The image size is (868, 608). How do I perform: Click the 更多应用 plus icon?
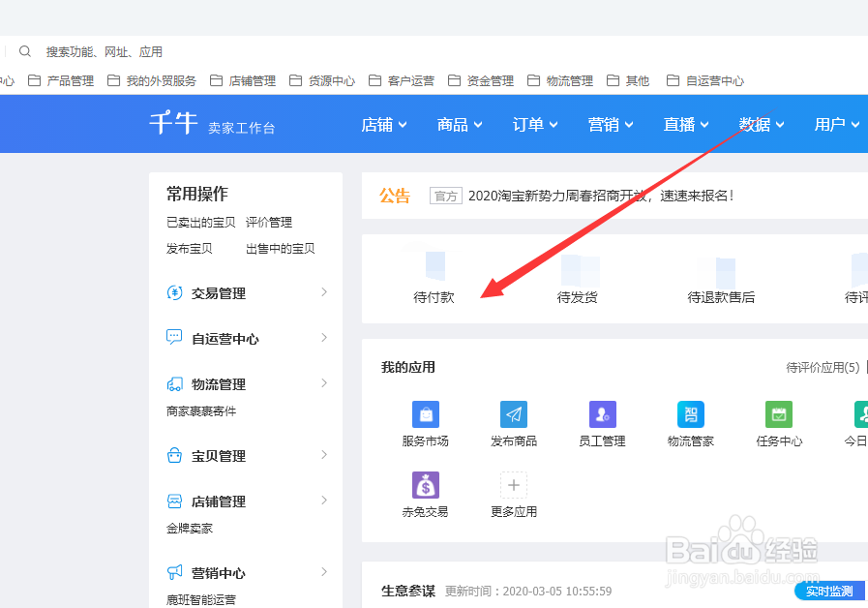point(513,484)
